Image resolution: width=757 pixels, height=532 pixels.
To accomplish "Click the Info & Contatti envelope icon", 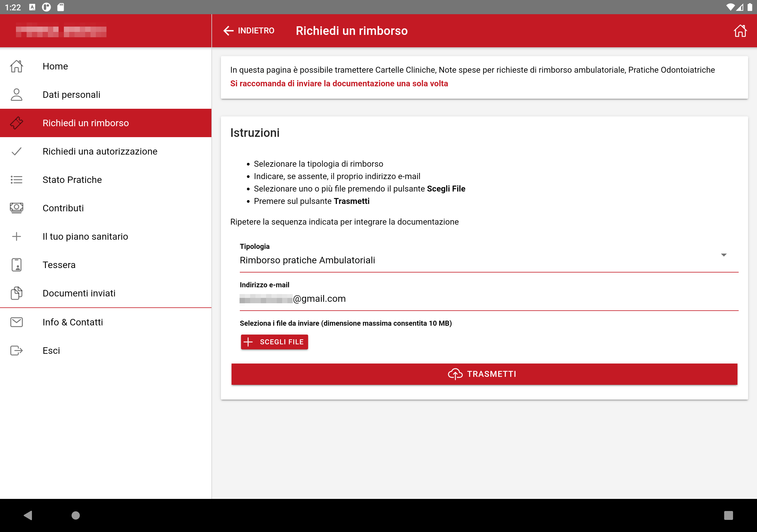I will tap(17, 322).
